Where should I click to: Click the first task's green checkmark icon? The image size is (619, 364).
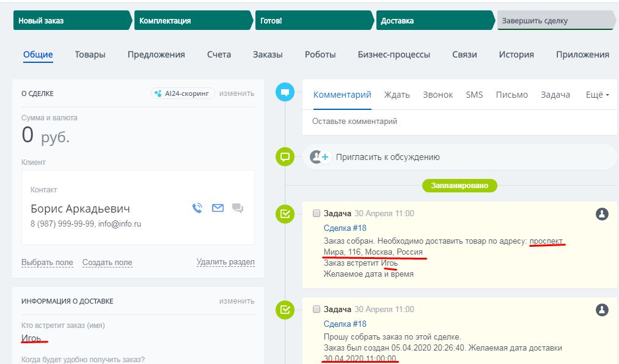tap(284, 214)
